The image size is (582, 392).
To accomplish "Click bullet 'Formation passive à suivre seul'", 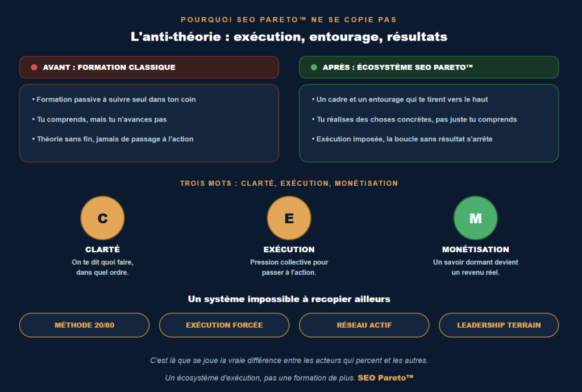I will (114, 99).
